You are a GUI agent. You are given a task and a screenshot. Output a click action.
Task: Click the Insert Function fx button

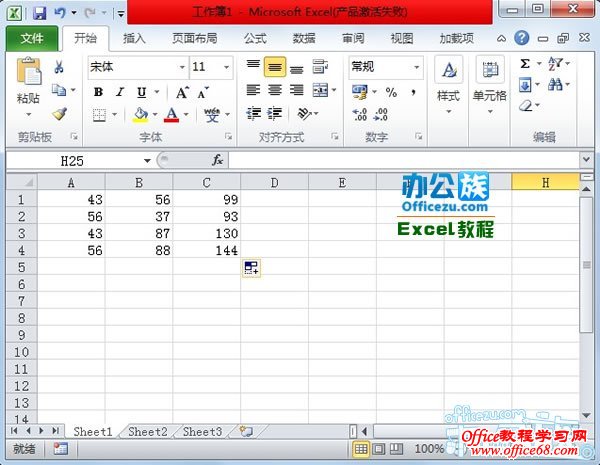[217, 160]
